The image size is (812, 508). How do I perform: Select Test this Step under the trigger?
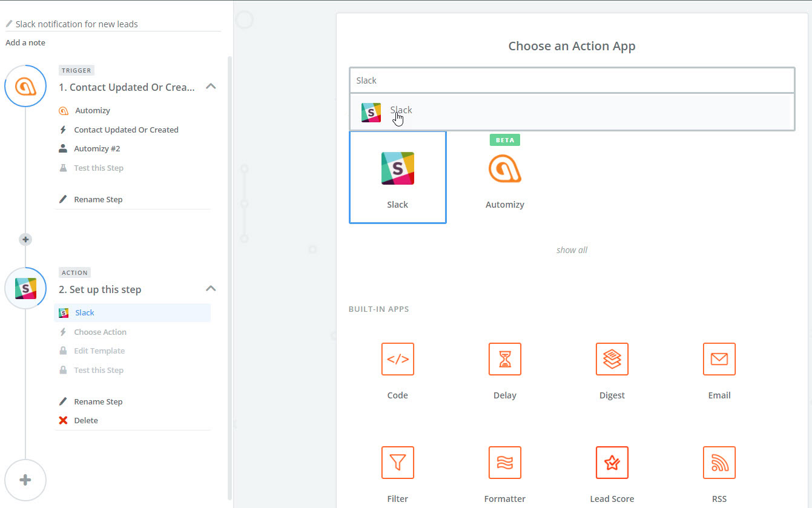click(x=99, y=168)
